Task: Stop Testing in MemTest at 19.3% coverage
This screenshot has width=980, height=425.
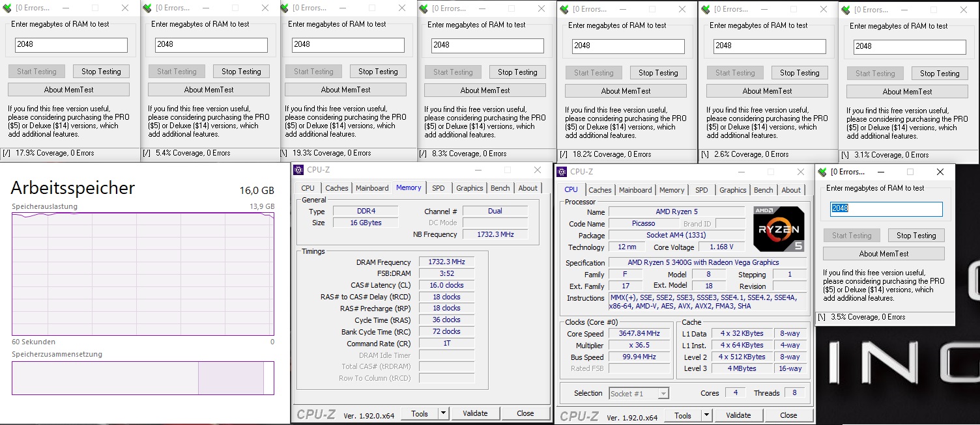Action: [x=378, y=72]
